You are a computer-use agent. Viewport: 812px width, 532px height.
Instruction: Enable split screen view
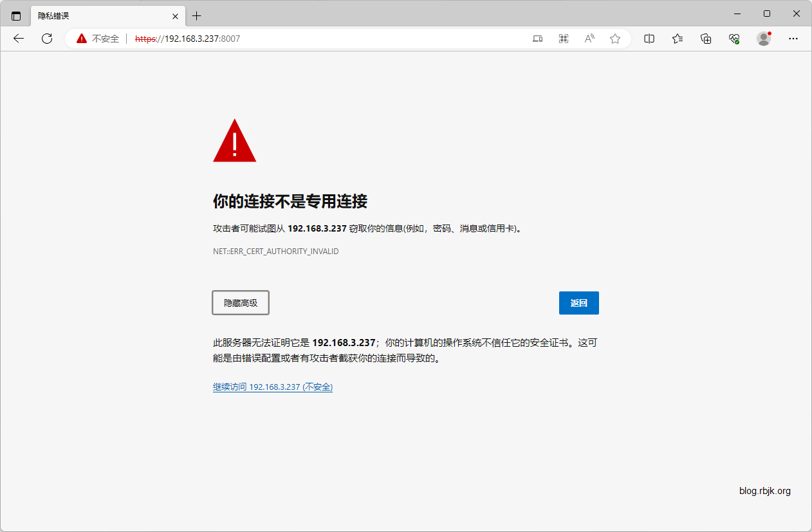(649, 39)
